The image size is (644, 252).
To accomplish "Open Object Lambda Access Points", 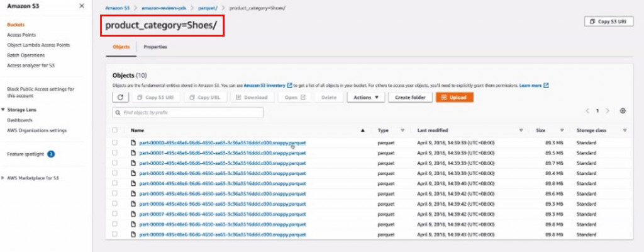I will click(x=38, y=45).
